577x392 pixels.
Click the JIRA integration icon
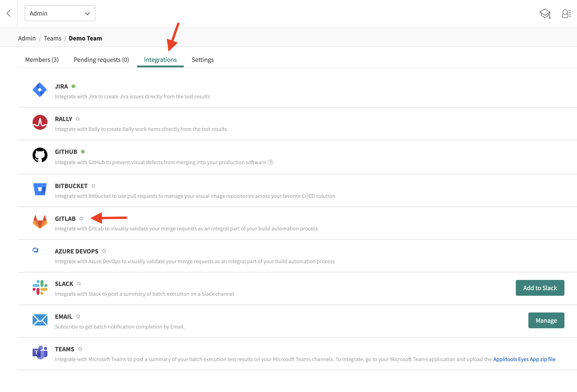[x=40, y=90]
